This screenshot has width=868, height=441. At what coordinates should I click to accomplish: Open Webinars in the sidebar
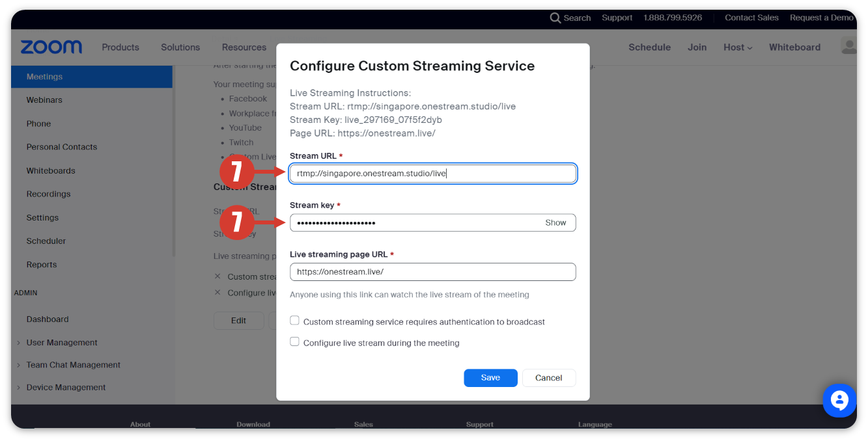tap(44, 100)
